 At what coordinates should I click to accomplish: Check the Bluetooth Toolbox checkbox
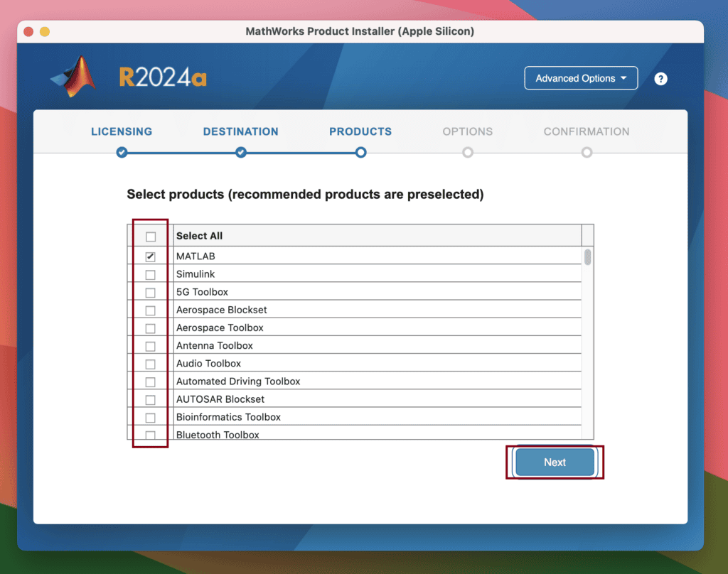tap(151, 435)
